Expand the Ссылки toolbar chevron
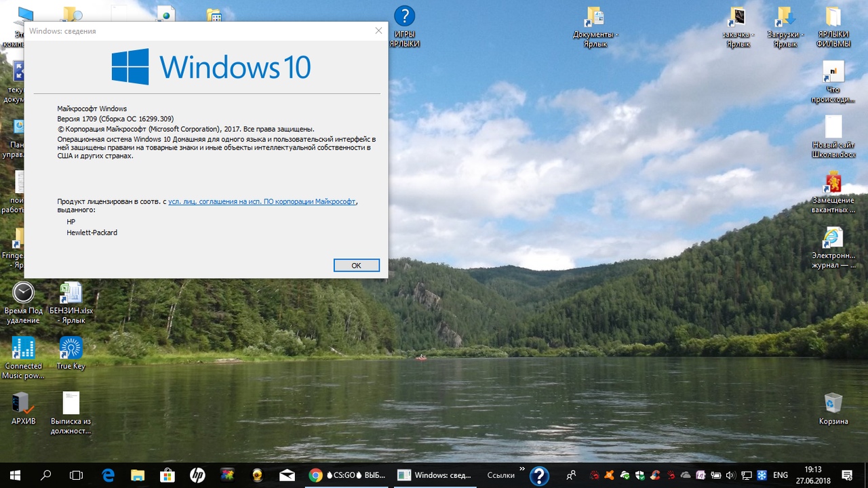This screenshot has width=868, height=488. (x=522, y=468)
